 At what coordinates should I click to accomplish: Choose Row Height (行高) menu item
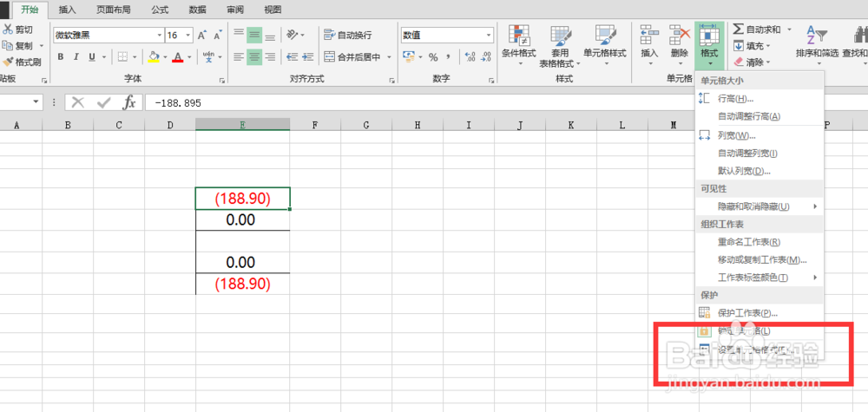(759, 98)
